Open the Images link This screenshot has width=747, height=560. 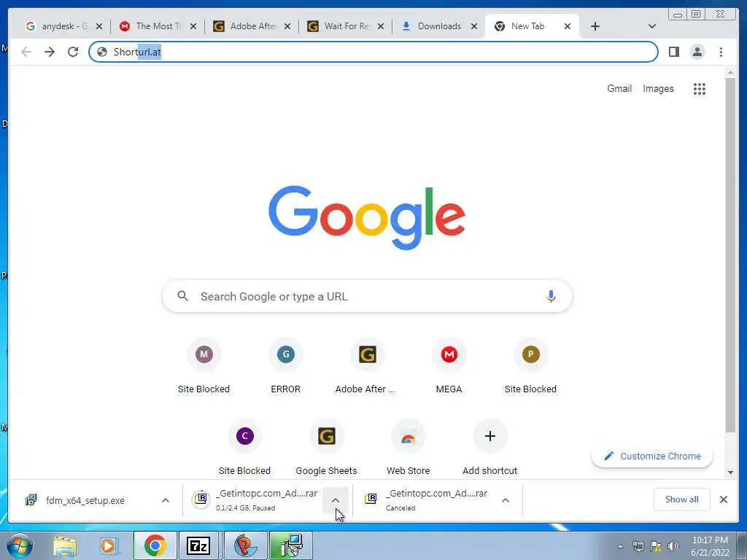[x=658, y=88]
